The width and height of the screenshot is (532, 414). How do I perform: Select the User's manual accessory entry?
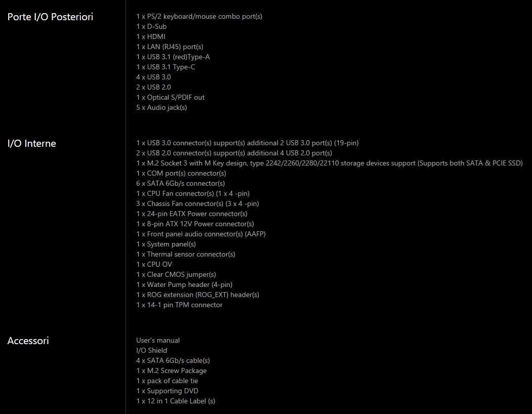[158, 340]
